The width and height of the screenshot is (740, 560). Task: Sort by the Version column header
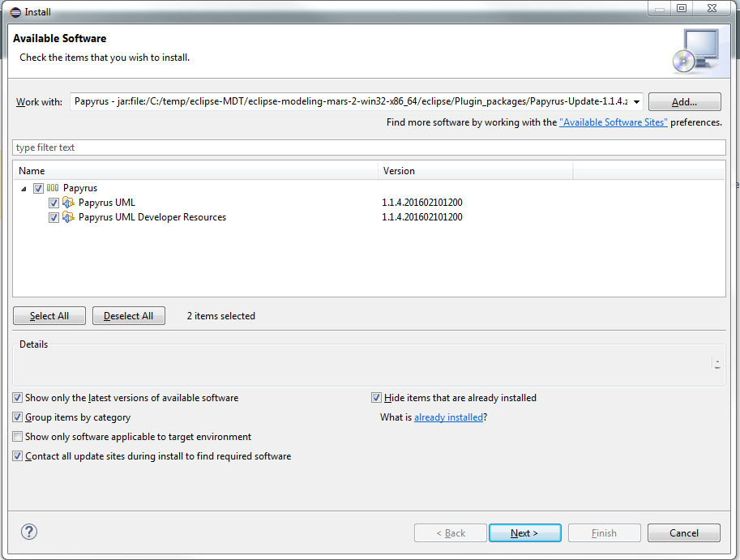click(475, 171)
